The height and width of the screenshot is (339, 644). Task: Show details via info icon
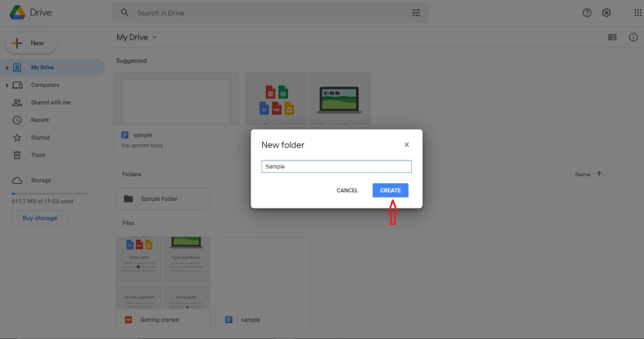pyautogui.click(x=633, y=37)
